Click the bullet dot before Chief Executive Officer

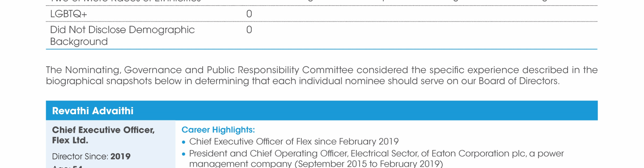(184, 142)
